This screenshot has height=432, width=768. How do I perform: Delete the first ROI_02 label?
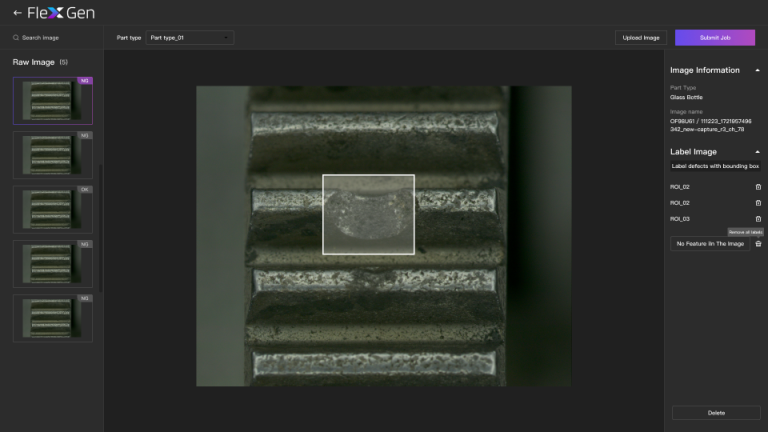(757, 187)
